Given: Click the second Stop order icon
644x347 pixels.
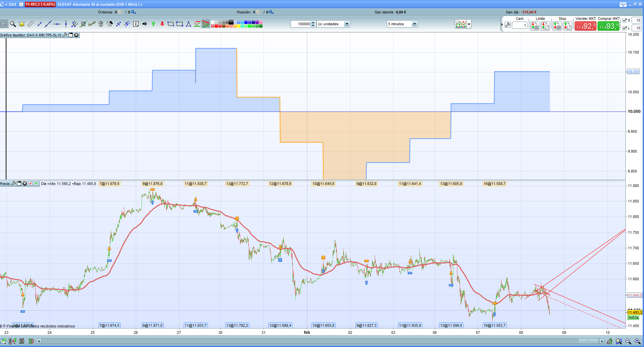Looking at the screenshot, I should click(567, 26).
